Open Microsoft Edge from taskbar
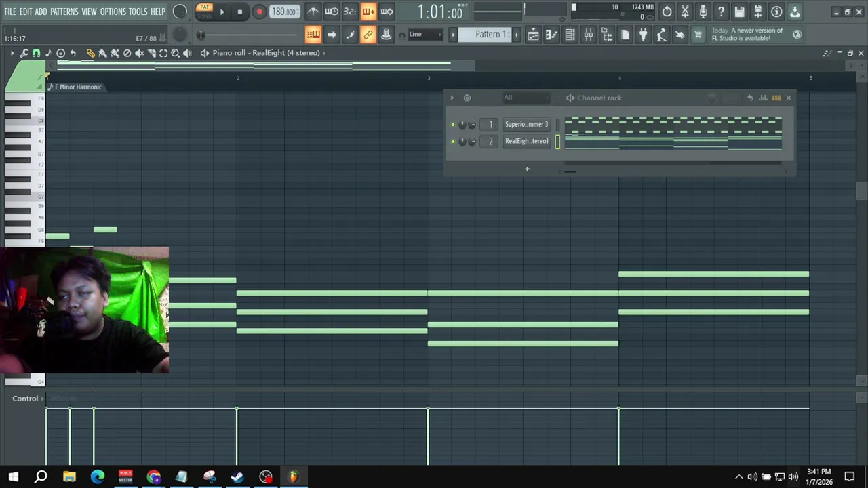The width and height of the screenshot is (868, 488). click(x=98, y=476)
